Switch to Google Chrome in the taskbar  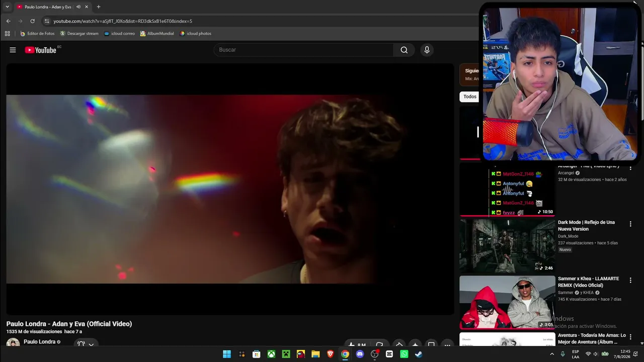(x=345, y=354)
